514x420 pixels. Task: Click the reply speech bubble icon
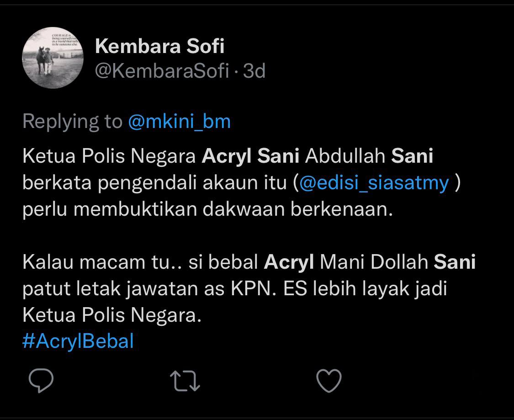[x=41, y=380]
